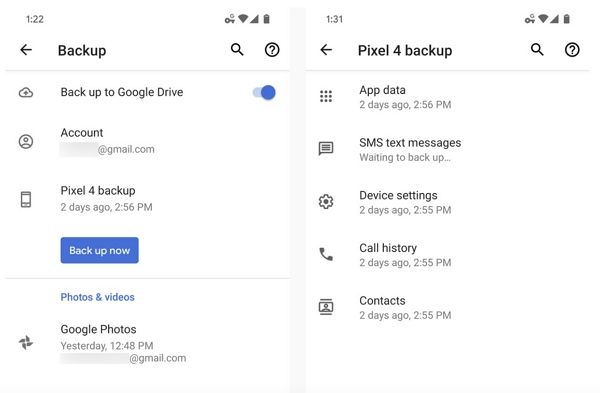Select the Photos & videos heading
Image resolution: width=600 pixels, height=393 pixels.
pyautogui.click(x=98, y=297)
